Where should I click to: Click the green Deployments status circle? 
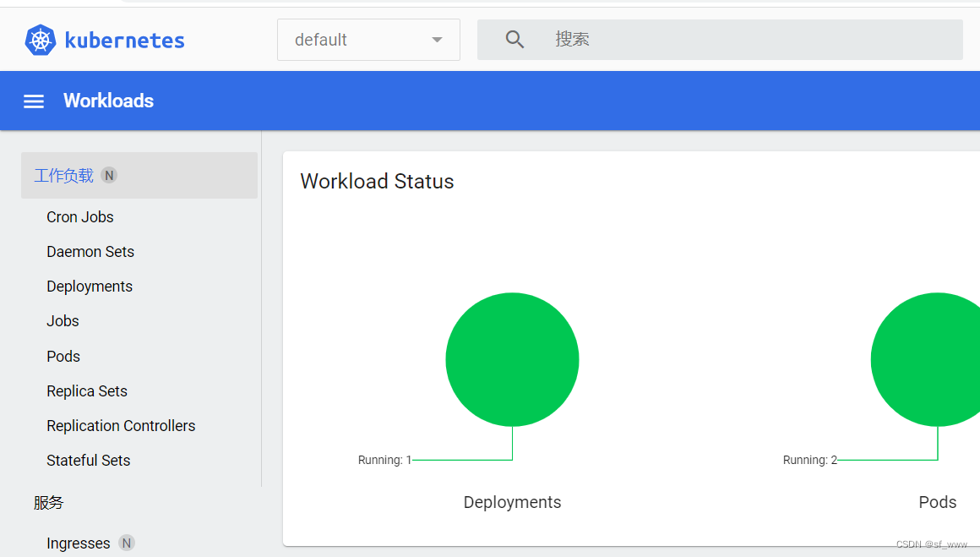(512, 359)
